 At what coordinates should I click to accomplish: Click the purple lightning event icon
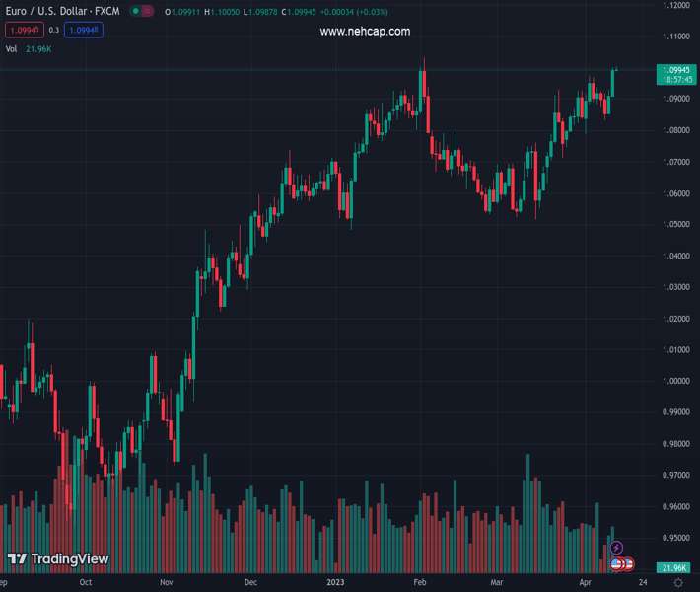point(617,547)
